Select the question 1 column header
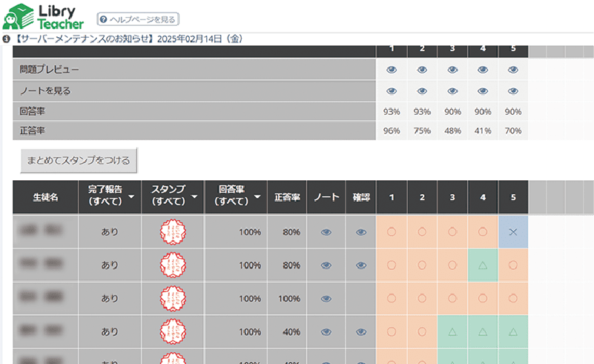 392,197
